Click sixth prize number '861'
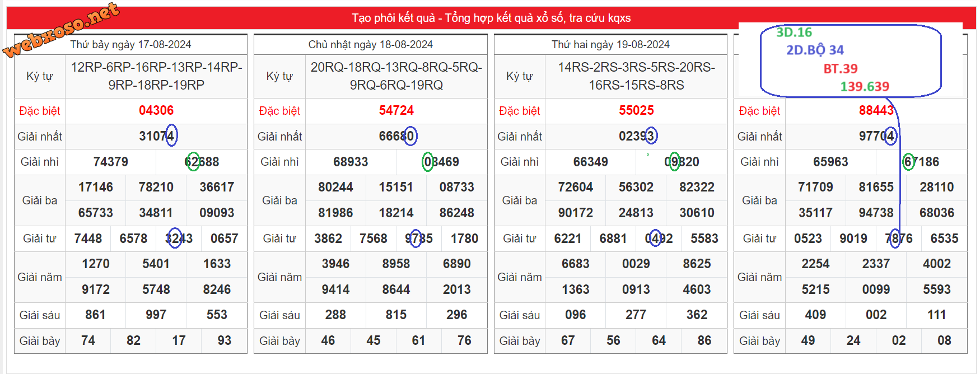Viewport: 980px width, 374px height. (95, 315)
